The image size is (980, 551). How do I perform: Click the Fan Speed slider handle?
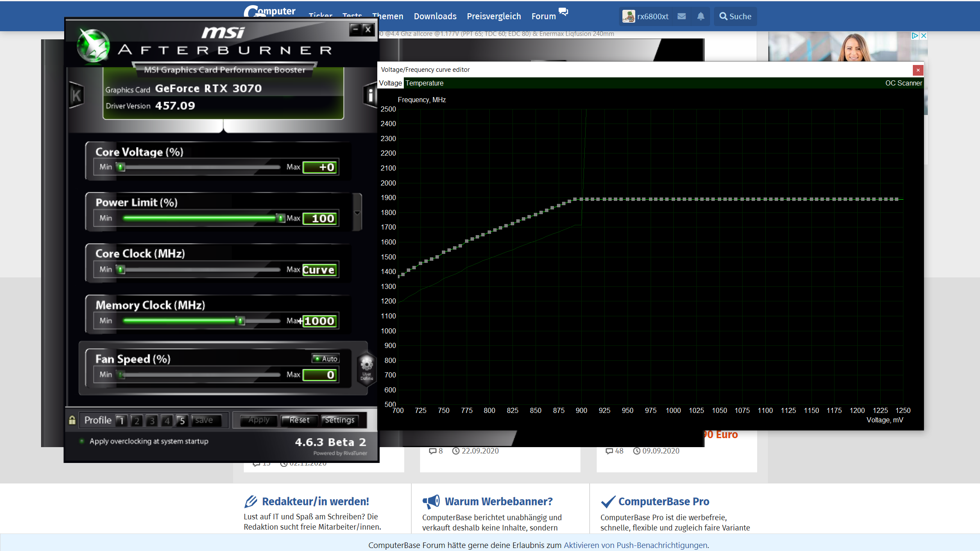[x=121, y=375]
